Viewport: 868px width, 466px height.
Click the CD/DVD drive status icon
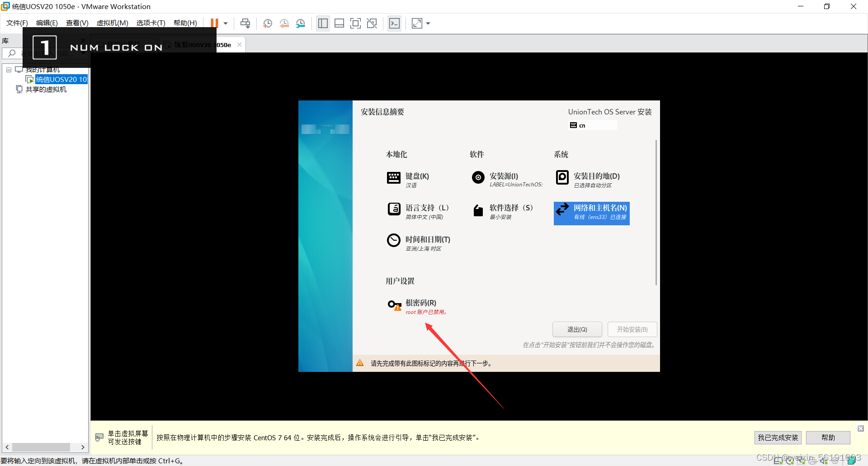point(789,461)
